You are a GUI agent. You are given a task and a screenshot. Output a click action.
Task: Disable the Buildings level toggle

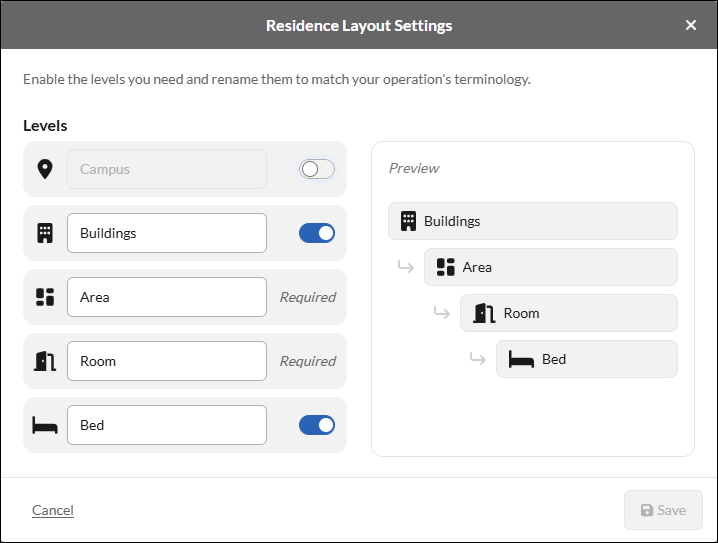(x=317, y=233)
